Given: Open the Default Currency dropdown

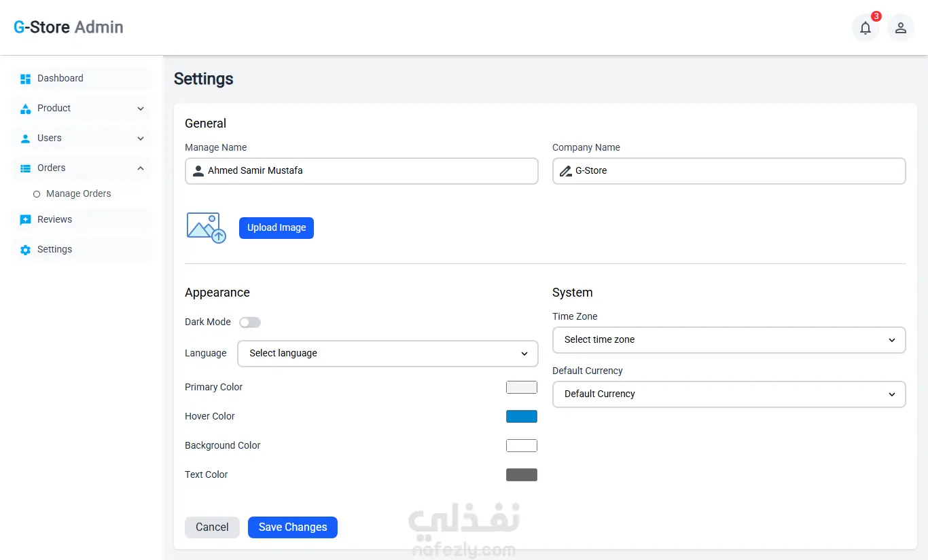Looking at the screenshot, I should click(728, 394).
